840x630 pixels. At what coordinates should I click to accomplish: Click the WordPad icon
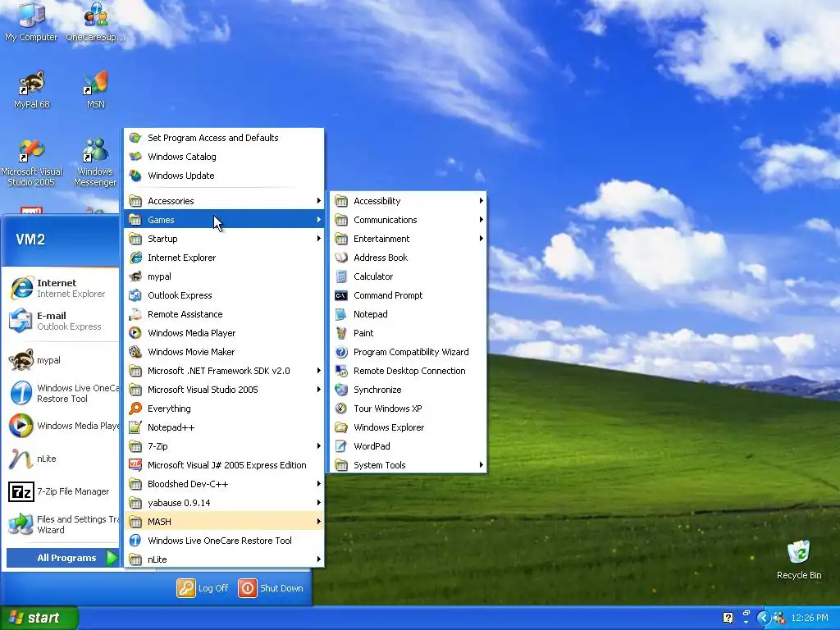(341, 445)
